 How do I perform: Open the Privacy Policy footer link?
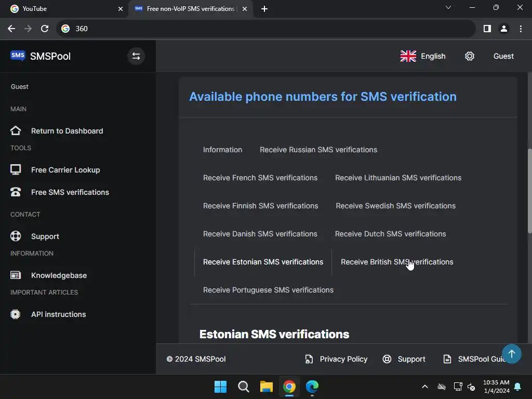343,359
